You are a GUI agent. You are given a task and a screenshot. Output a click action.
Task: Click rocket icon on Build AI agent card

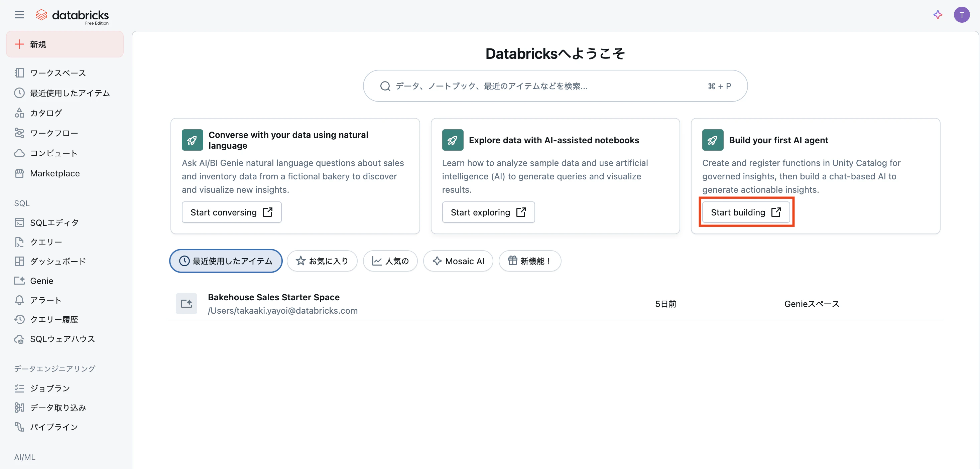click(713, 140)
